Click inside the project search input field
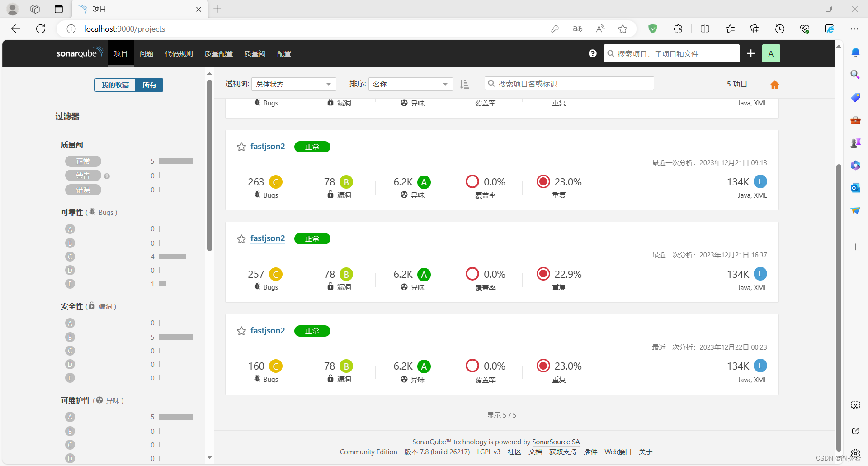The height and width of the screenshot is (466, 868). point(569,83)
